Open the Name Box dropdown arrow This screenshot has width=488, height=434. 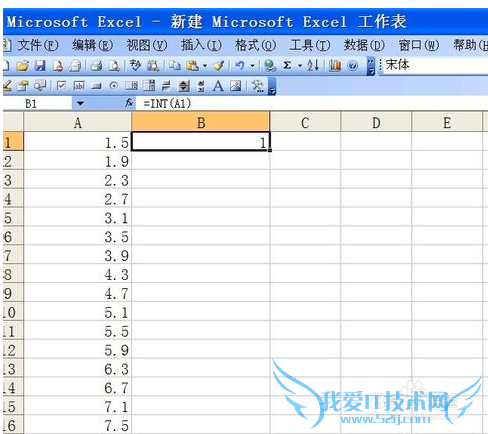coord(80,104)
